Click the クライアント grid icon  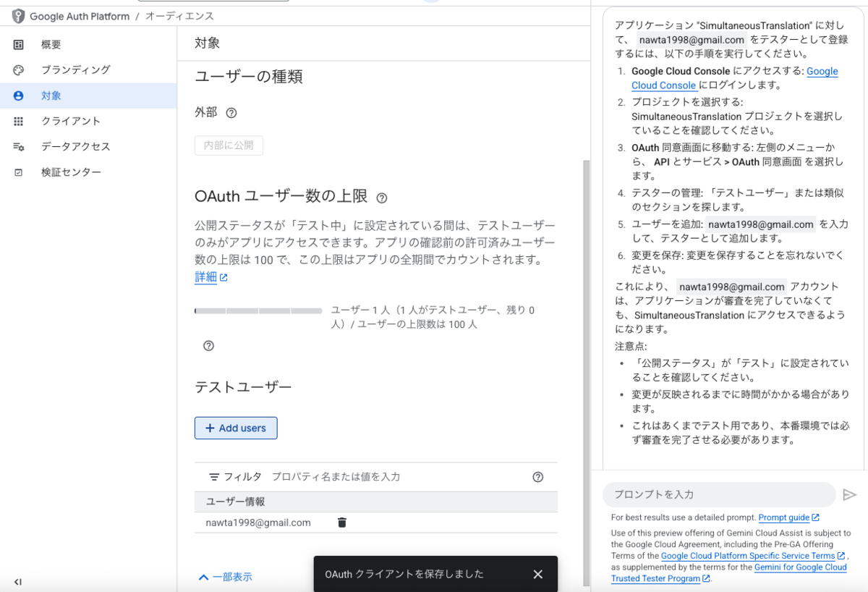point(19,121)
